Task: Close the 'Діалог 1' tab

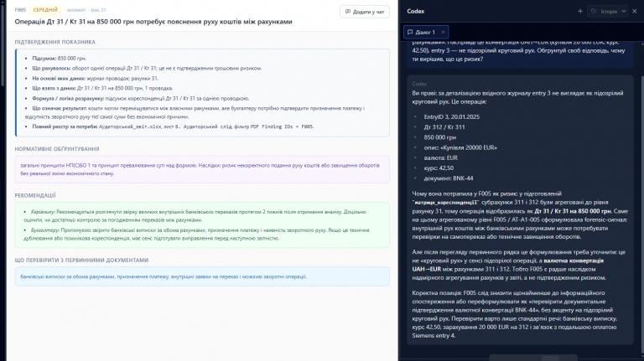Action: click(443, 32)
